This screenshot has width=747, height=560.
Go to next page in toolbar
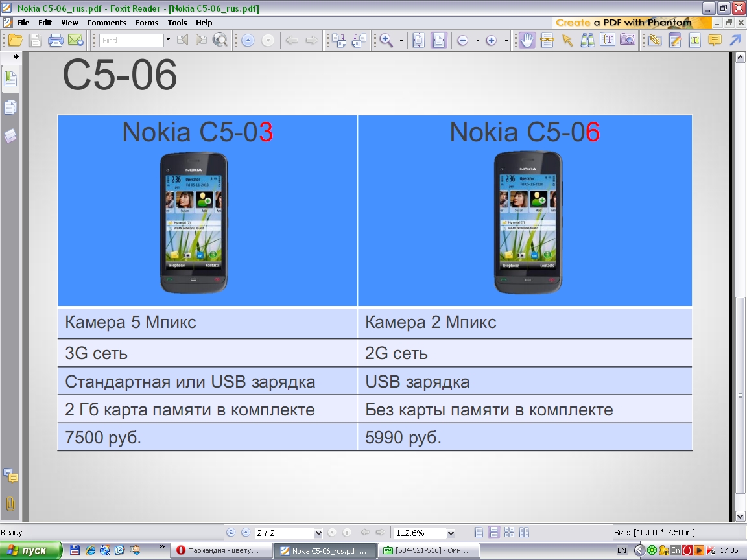click(x=268, y=40)
